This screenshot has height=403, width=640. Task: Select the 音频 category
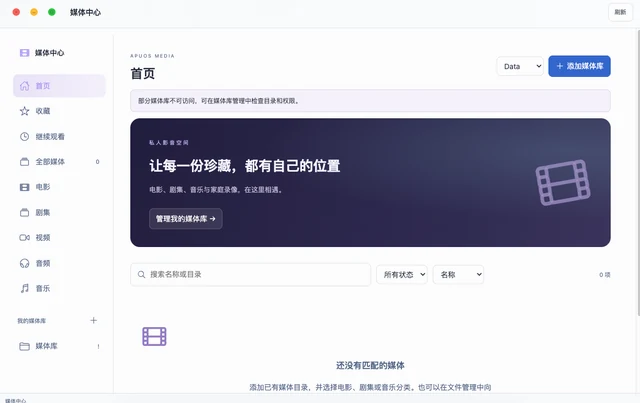[59, 263]
